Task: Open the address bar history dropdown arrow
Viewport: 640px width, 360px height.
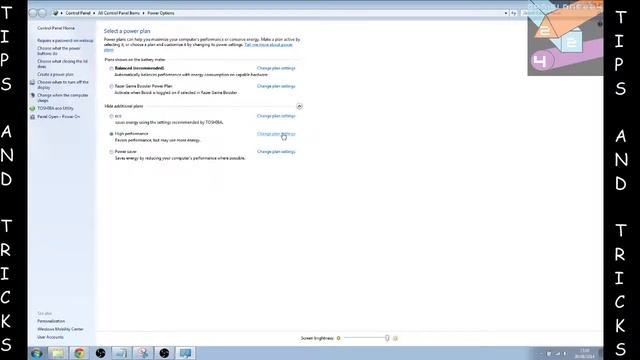Action: (506, 13)
